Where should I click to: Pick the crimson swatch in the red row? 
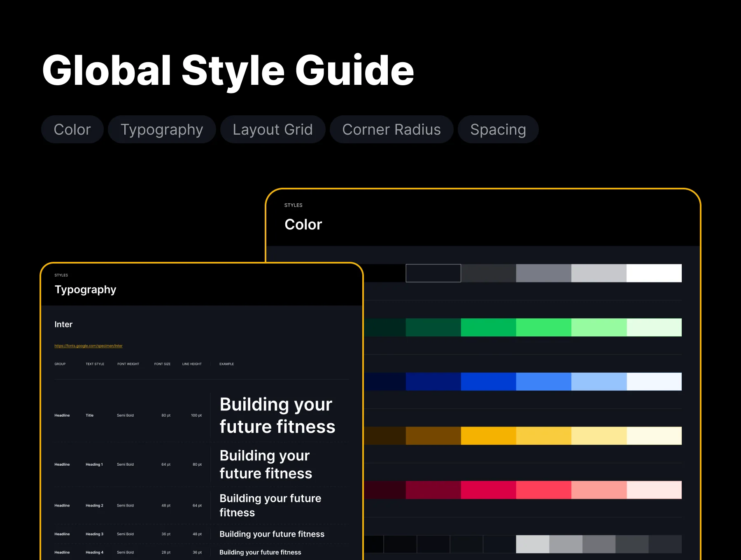coord(489,490)
